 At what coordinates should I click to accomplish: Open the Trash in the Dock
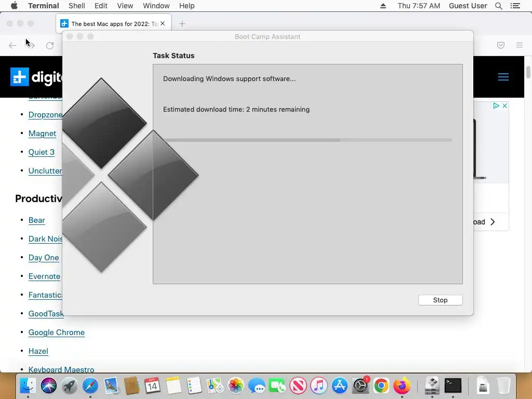504,386
